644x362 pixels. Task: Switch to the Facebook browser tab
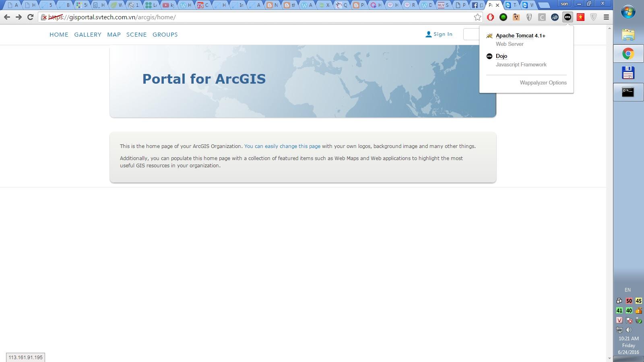coord(477,5)
